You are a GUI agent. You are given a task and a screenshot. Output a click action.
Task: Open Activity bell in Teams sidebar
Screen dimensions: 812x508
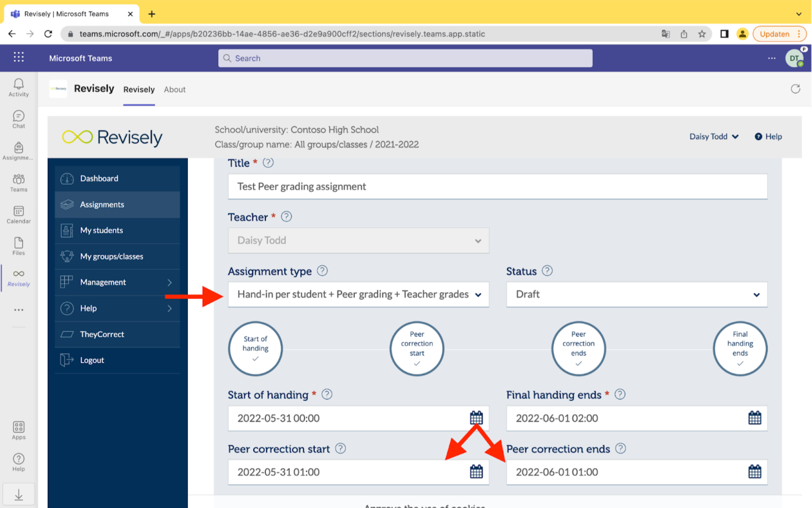coord(18,88)
